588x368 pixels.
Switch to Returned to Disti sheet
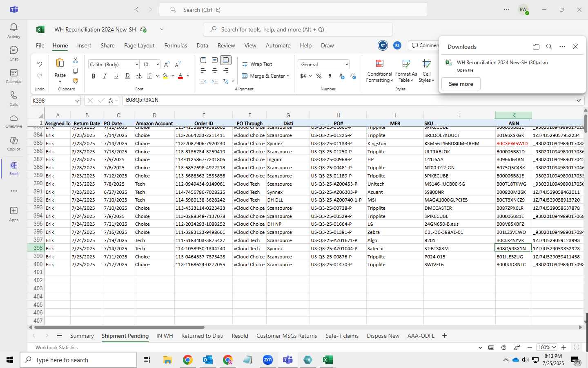pos(202,336)
